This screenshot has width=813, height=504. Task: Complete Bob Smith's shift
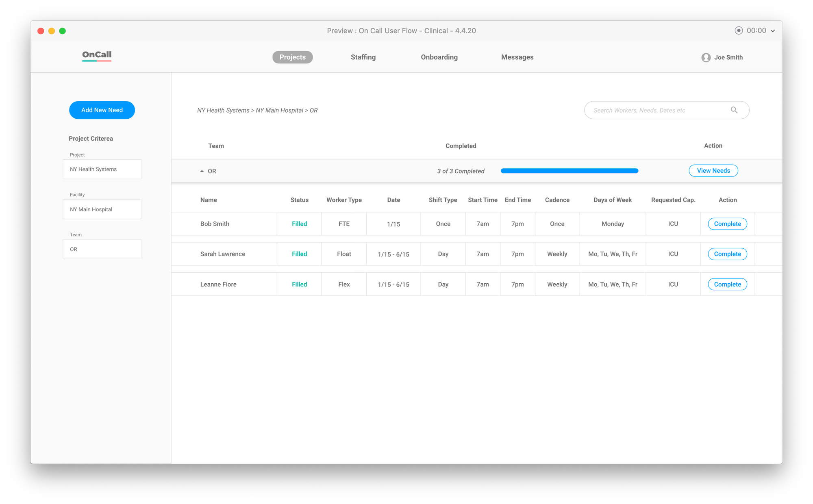727,224
